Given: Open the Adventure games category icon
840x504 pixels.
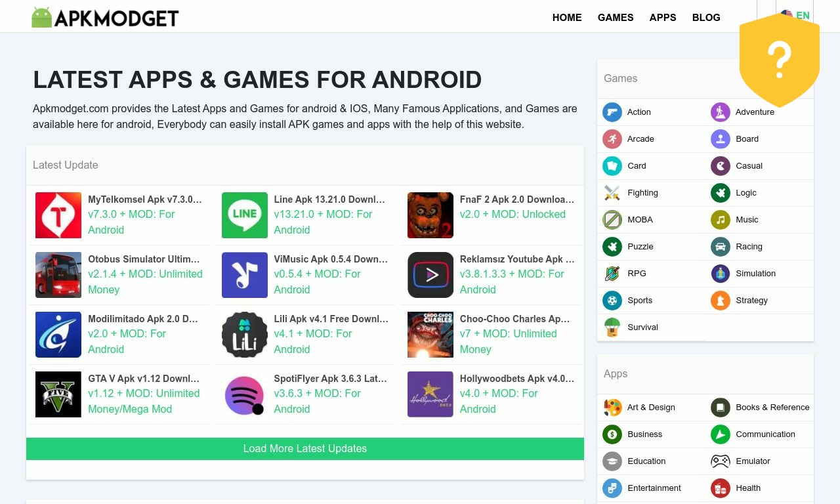Looking at the screenshot, I should pos(721,112).
